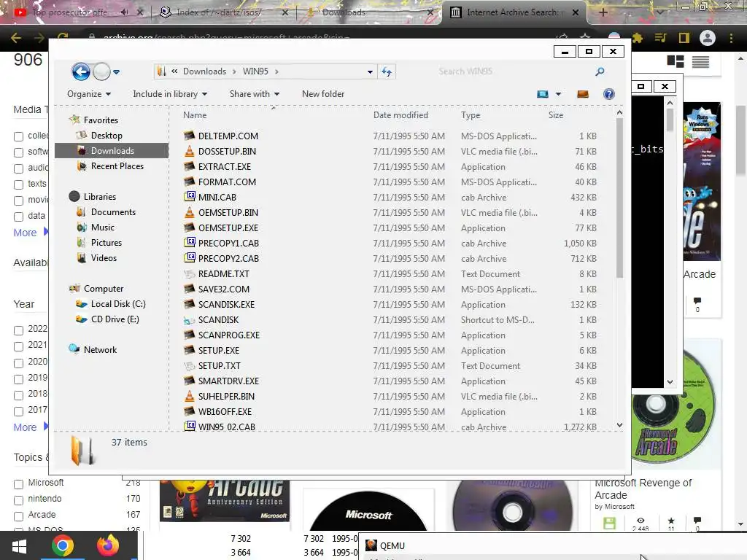Sort by the Size column header
The image size is (747, 560).
(x=555, y=114)
